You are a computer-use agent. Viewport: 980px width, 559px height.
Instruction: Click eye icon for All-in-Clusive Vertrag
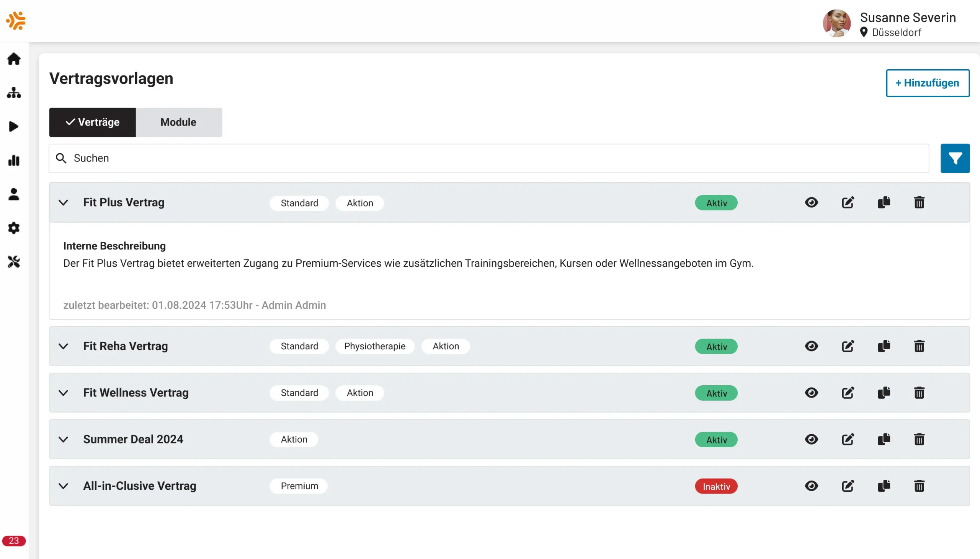(x=811, y=486)
